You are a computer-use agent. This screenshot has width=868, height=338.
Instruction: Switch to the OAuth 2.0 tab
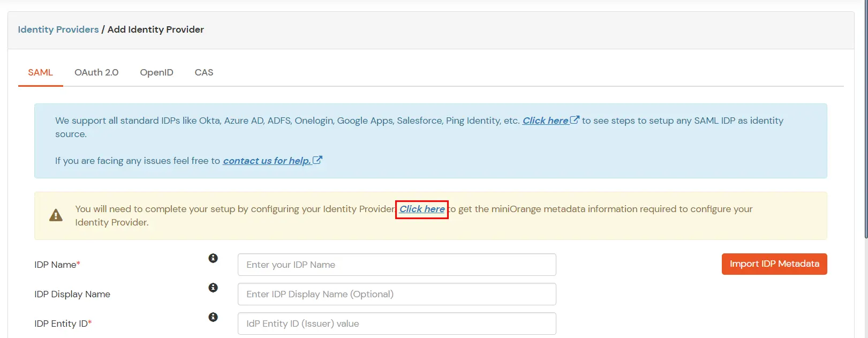coord(96,72)
